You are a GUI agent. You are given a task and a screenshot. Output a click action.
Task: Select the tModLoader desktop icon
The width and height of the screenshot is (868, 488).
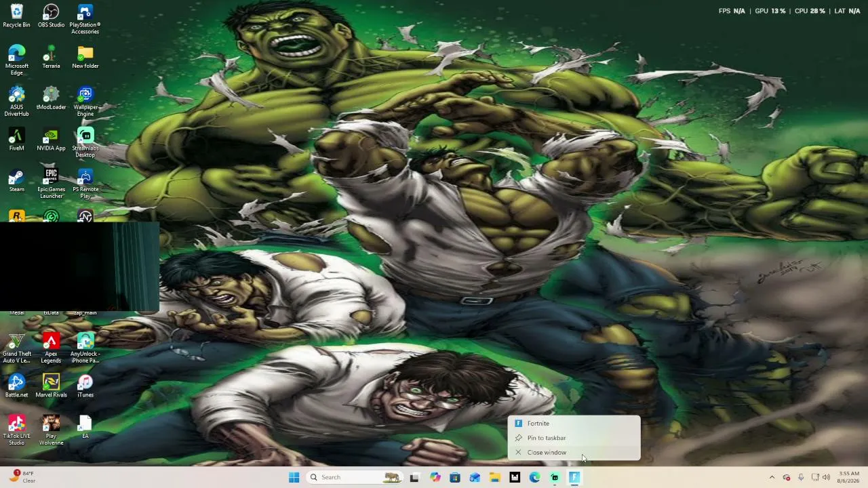coord(51,99)
